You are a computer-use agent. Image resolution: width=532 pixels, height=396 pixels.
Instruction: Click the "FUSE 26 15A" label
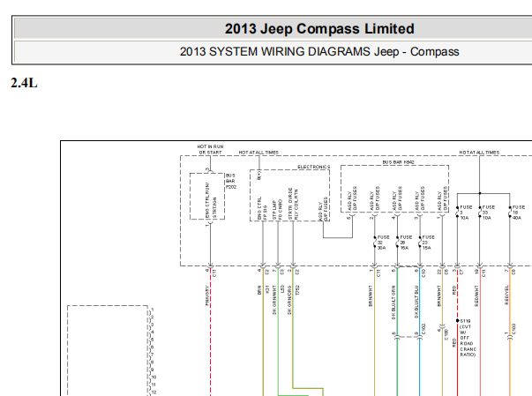406,243
